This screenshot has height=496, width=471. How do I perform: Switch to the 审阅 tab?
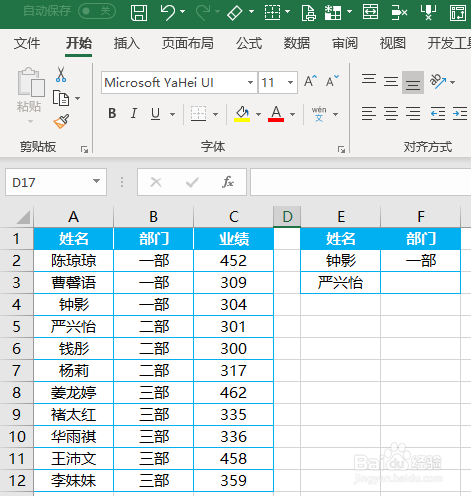345,43
